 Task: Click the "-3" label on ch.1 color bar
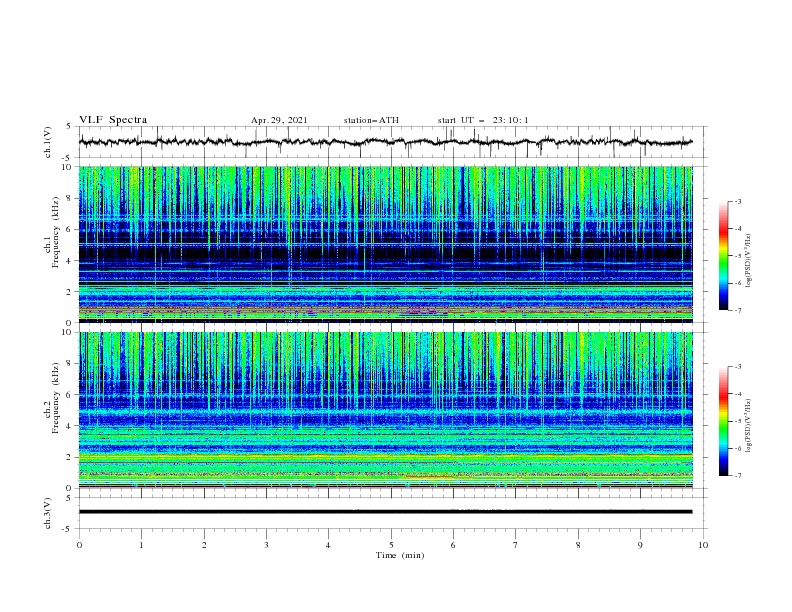tap(737, 201)
